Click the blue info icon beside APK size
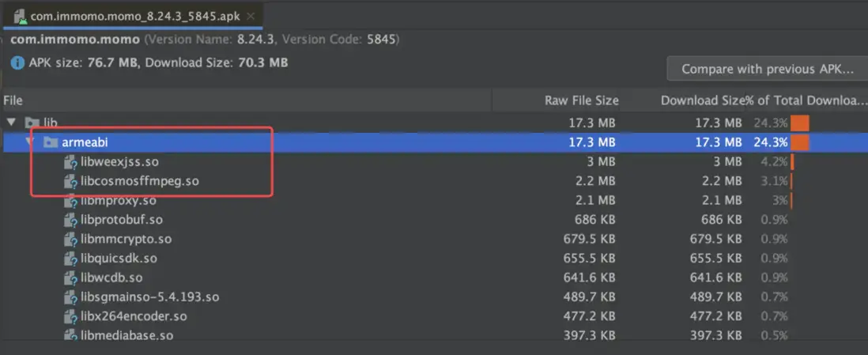 (17, 62)
